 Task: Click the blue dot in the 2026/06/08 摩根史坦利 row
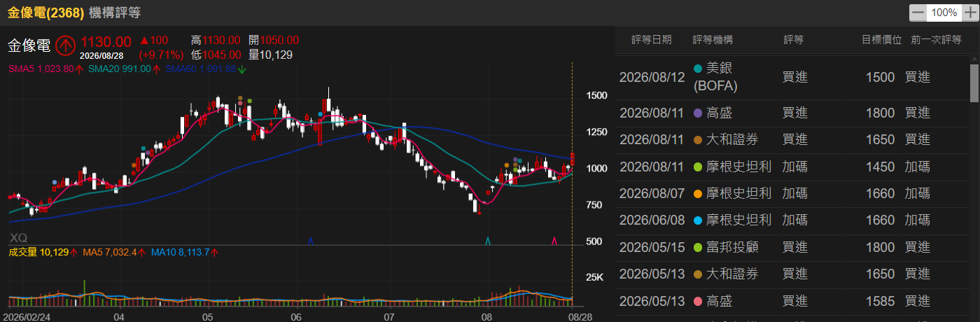697,220
